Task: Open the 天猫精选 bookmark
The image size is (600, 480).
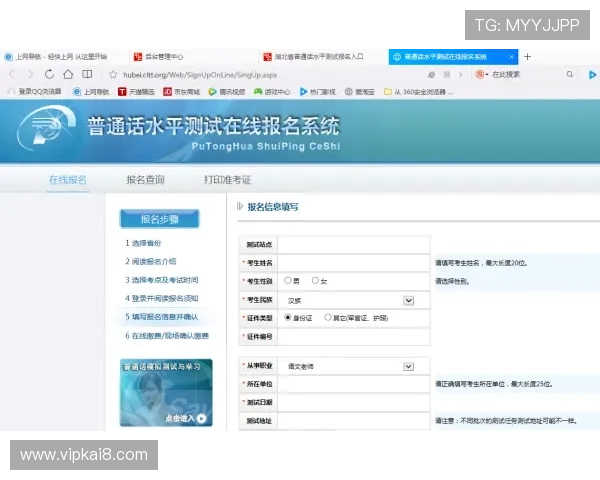Action: click(x=136, y=92)
